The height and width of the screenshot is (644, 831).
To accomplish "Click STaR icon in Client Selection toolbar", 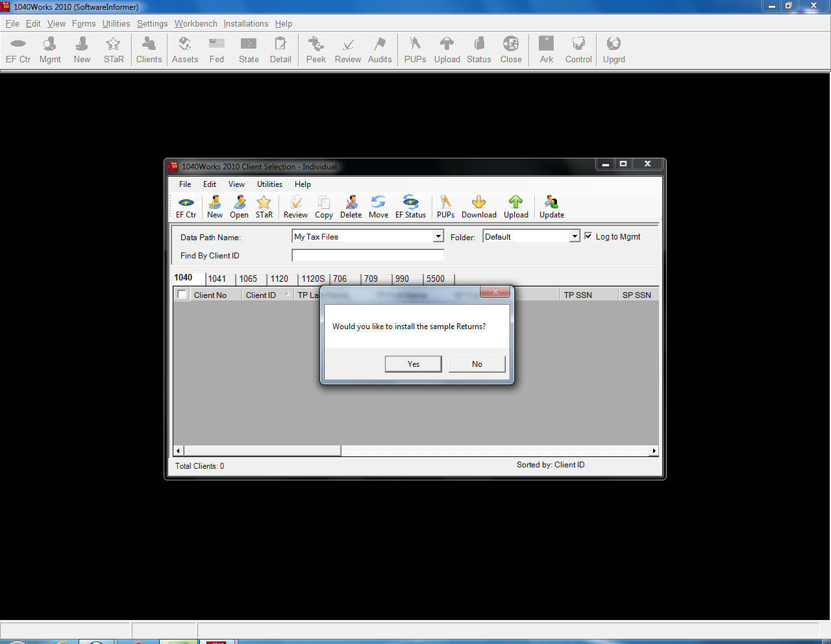I will [x=264, y=207].
